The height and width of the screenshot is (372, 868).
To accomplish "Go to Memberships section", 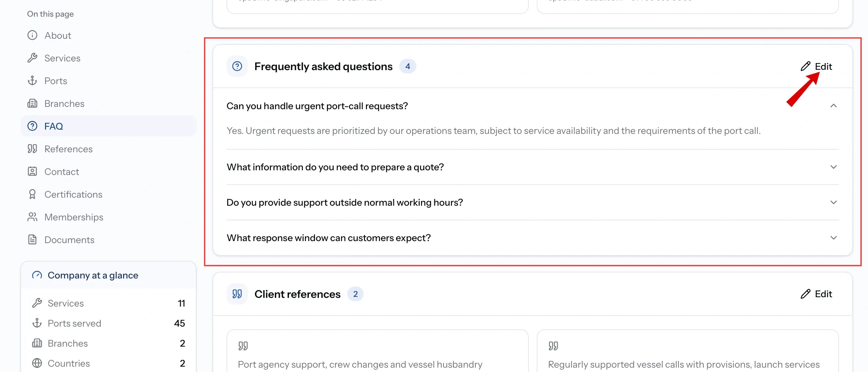I will [x=108, y=217].
